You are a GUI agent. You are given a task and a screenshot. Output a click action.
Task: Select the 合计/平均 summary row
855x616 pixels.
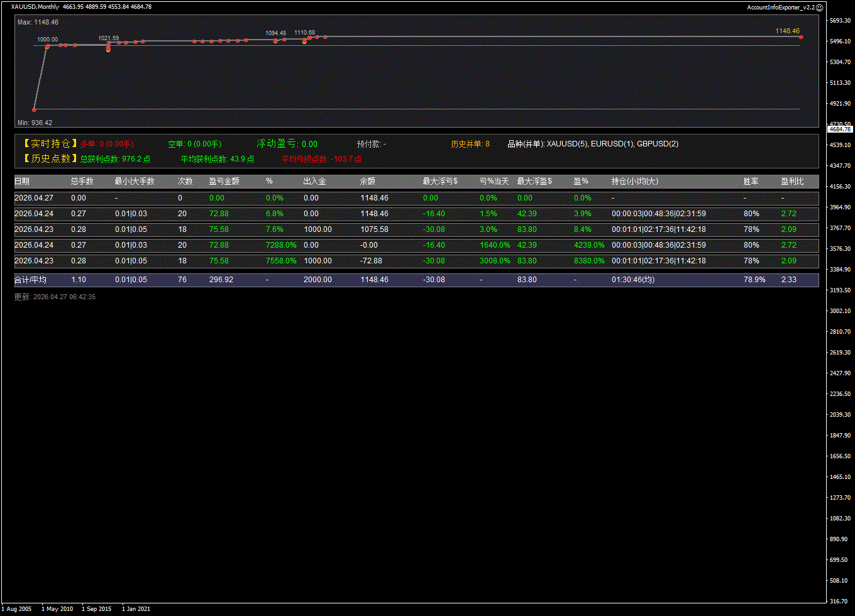(30, 280)
